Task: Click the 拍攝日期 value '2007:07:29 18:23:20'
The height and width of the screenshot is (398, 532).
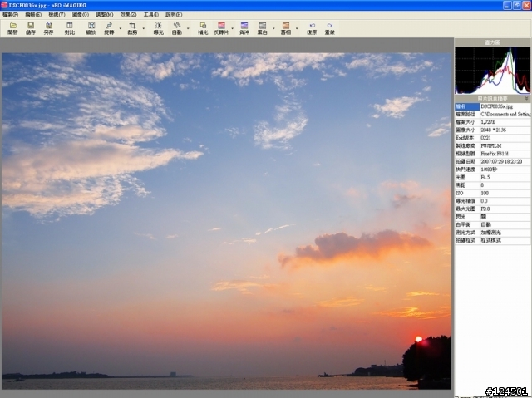Action: pos(501,162)
